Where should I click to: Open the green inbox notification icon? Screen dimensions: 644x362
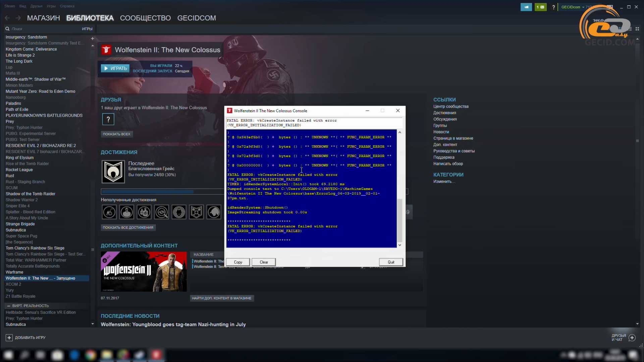(x=540, y=7)
